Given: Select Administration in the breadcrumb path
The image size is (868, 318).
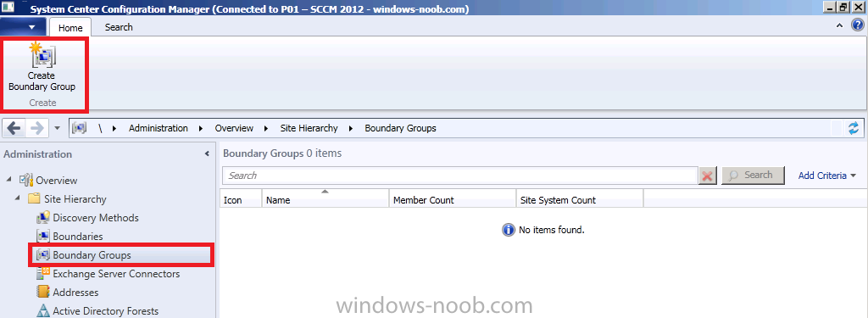Looking at the screenshot, I should 159,128.
